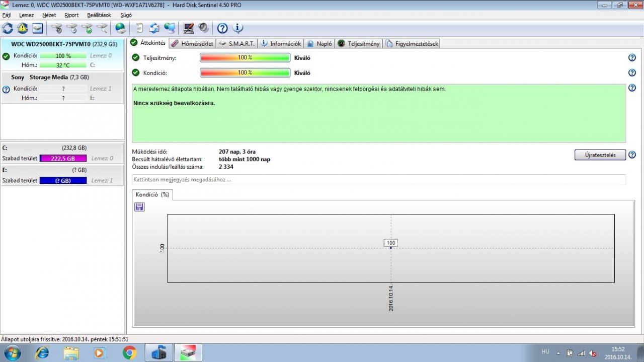This screenshot has height=362, width=644.
Task: Click the refresh arrows toolbar icon
Action: pos(8,28)
